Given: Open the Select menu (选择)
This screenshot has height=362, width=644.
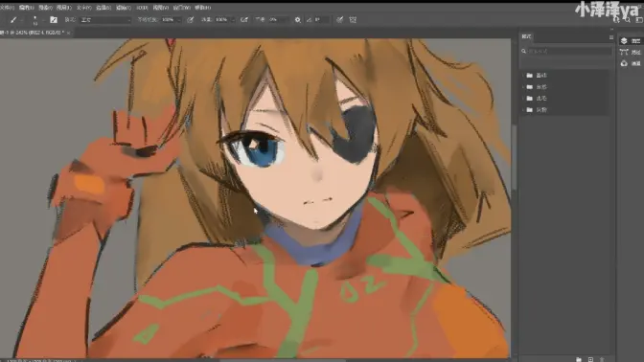Looking at the screenshot, I should click(x=103, y=8).
